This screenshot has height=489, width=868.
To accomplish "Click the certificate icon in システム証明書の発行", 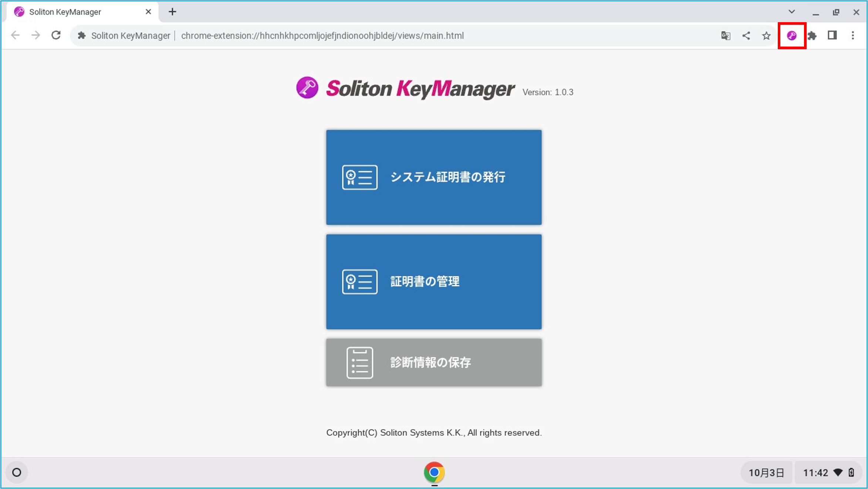I will [360, 177].
